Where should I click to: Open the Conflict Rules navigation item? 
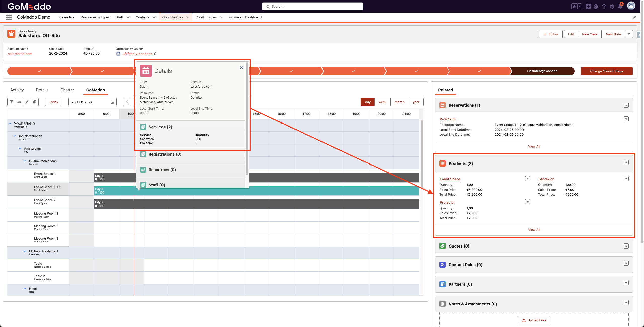click(x=206, y=17)
